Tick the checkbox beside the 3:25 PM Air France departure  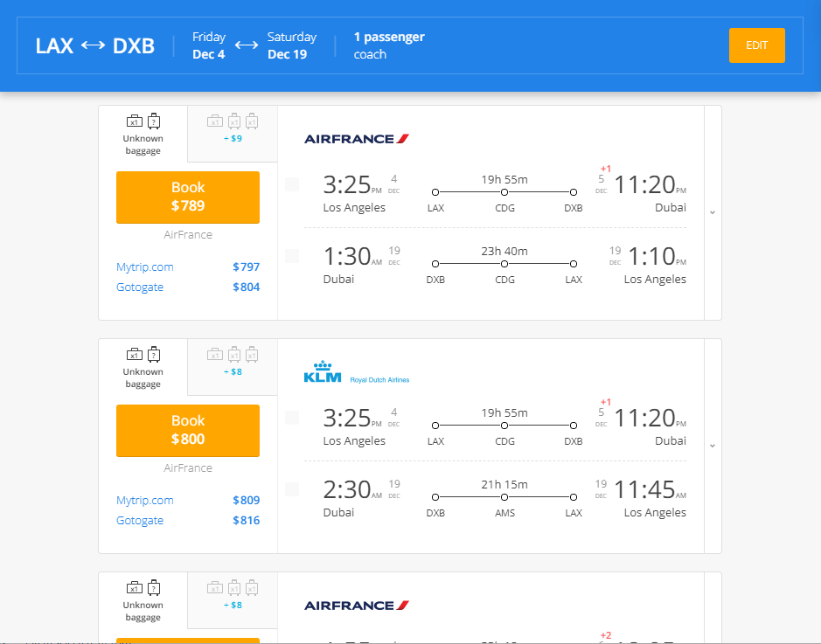pos(292,184)
